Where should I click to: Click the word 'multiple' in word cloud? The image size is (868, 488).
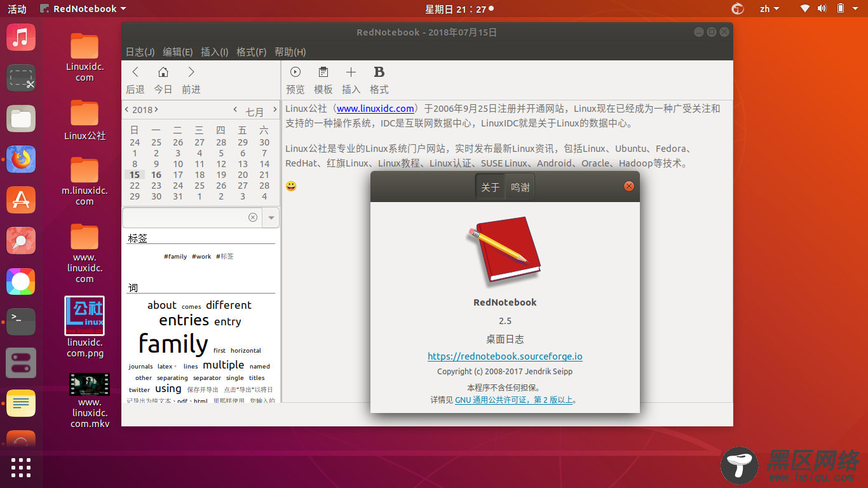point(224,365)
